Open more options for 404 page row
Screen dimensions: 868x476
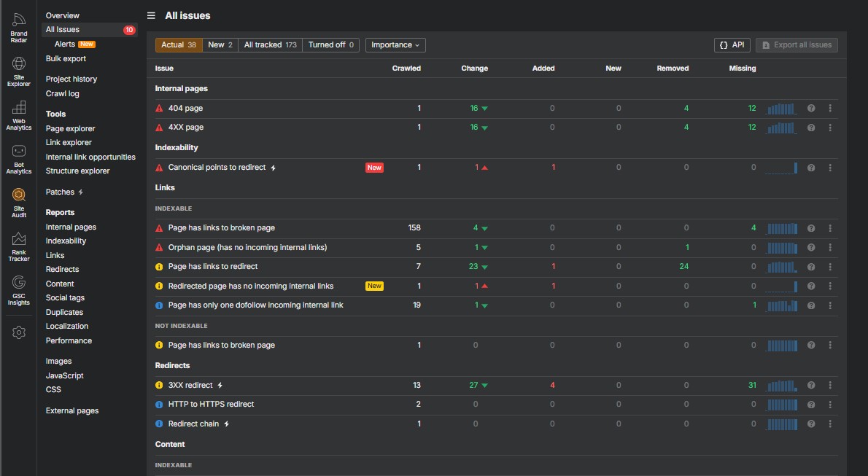830,109
